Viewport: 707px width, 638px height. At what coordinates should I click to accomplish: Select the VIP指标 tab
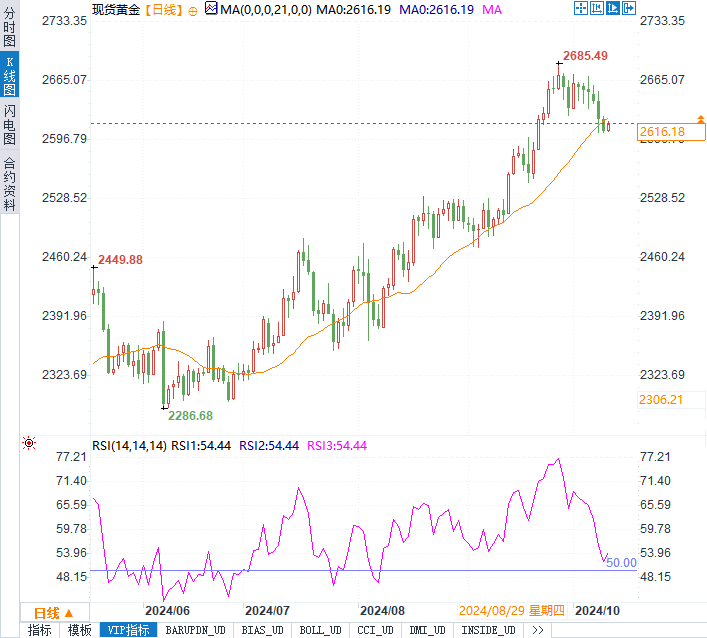tap(127, 630)
